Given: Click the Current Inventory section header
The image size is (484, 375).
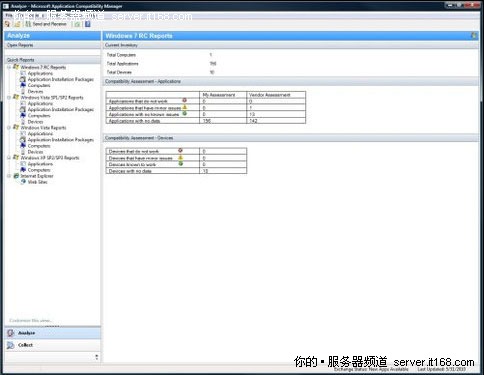Looking at the screenshot, I should pos(291,45).
